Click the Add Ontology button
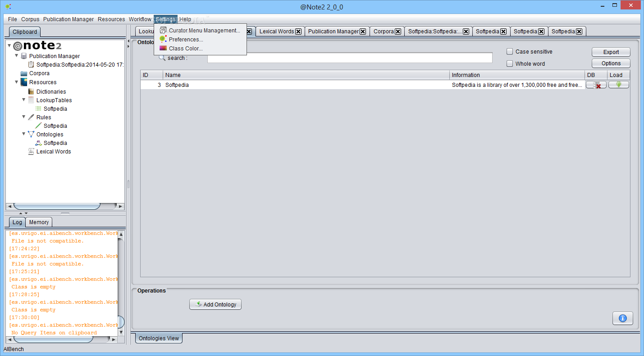644x356 pixels. pyautogui.click(x=215, y=304)
